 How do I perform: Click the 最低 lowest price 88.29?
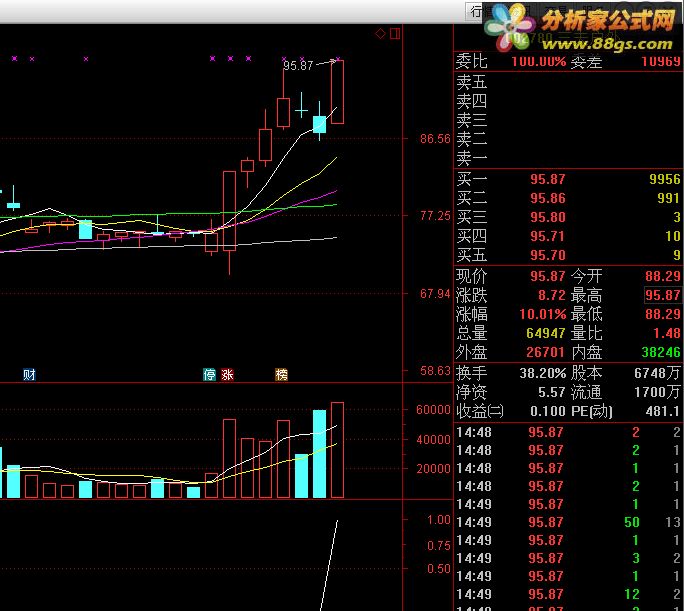[x=663, y=314]
